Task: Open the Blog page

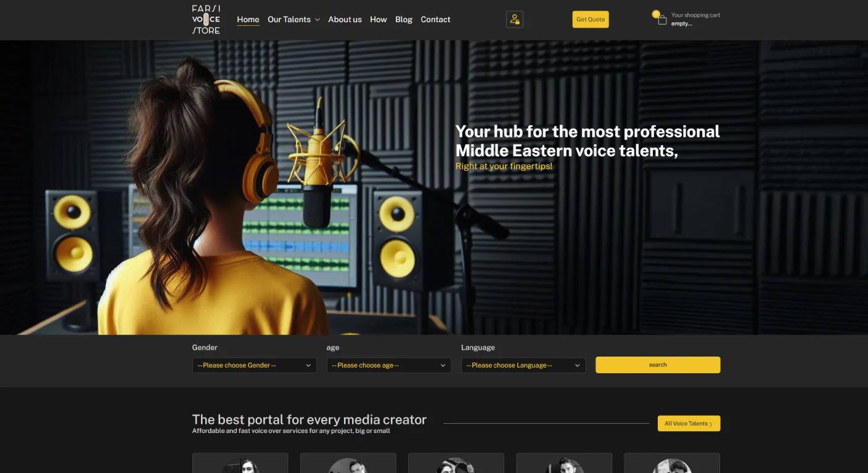Action: point(404,20)
